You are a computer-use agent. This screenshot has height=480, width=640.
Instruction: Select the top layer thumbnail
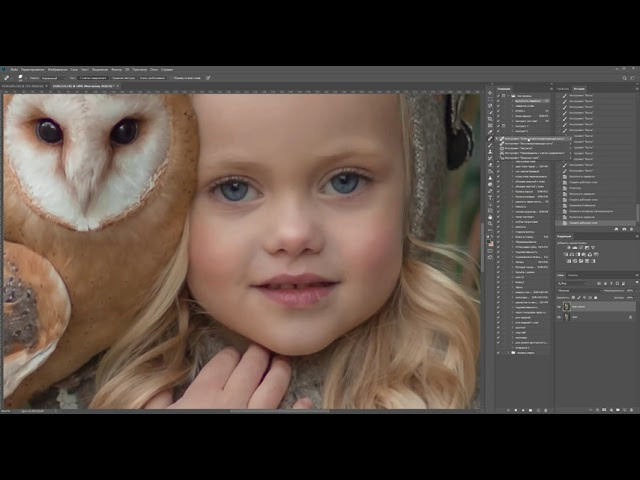click(567, 307)
